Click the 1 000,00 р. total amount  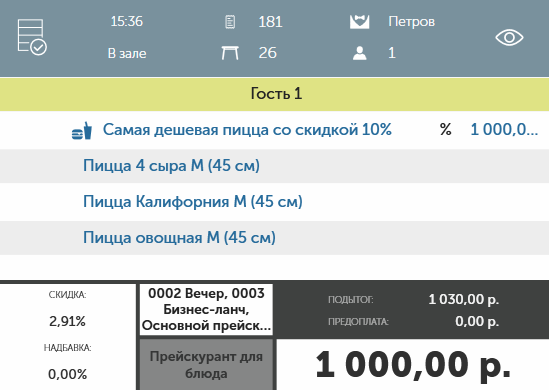click(413, 364)
